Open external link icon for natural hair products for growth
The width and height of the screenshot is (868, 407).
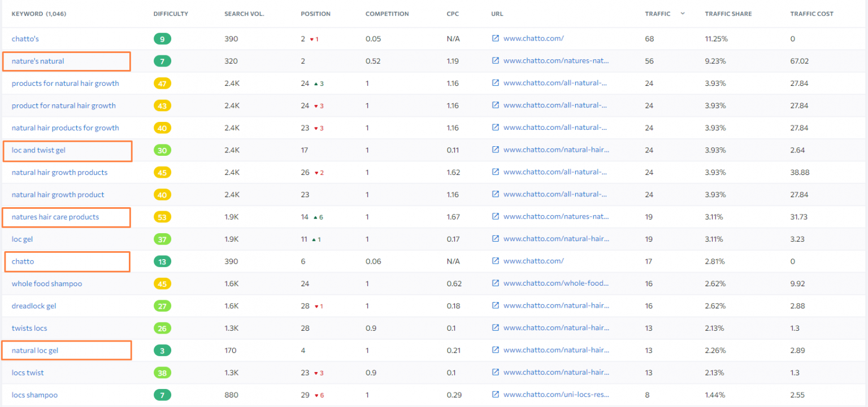(496, 128)
